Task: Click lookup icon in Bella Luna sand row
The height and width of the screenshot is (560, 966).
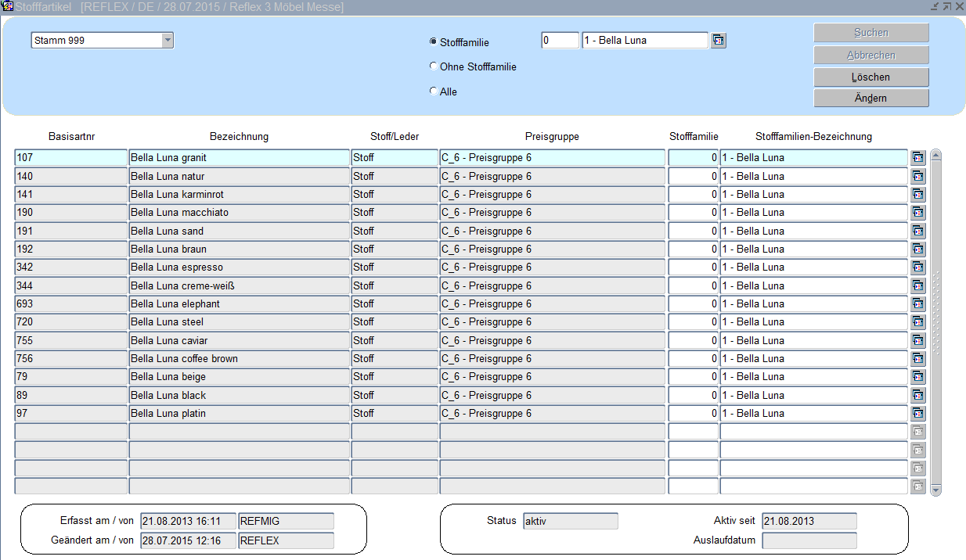Action: coord(918,232)
